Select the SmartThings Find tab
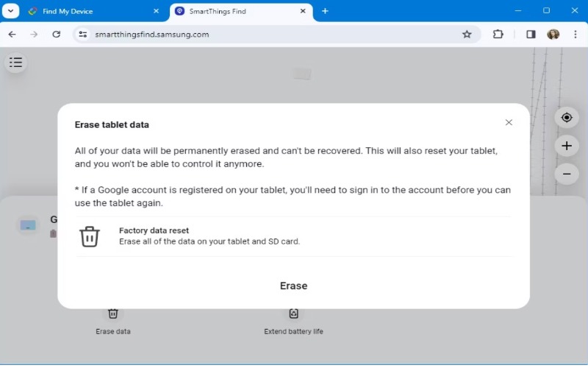588x368 pixels. click(241, 11)
